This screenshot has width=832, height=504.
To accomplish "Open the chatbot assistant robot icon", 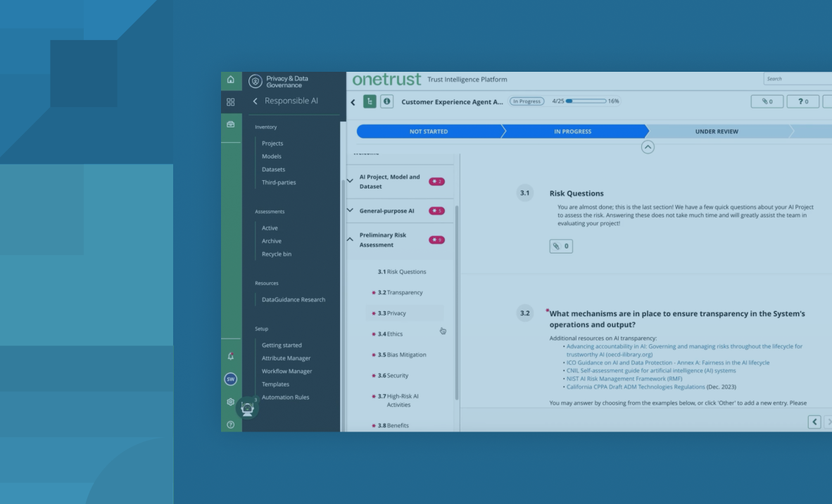I will pyautogui.click(x=247, y=408).
